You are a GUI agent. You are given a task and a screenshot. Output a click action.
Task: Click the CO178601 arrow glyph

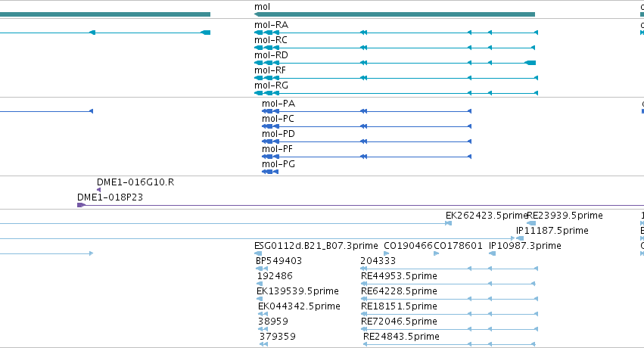[x=436, y=253]
